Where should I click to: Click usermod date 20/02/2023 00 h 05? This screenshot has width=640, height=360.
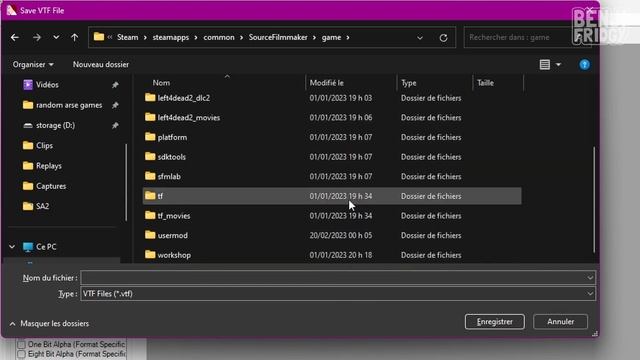point(340,235)
